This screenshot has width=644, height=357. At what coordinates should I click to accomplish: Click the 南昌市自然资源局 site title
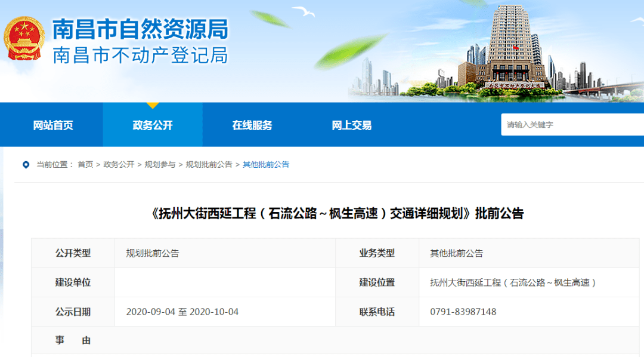(141, 29)
